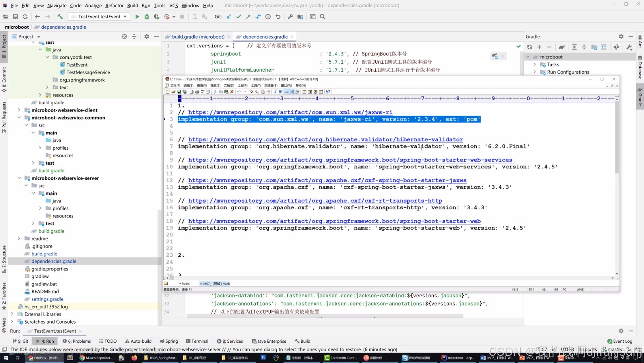Refresh all Gradle projects in Gradle panel
Image resolution: width=644 pixels, height=363 pixels.
(x=530, y=47)
